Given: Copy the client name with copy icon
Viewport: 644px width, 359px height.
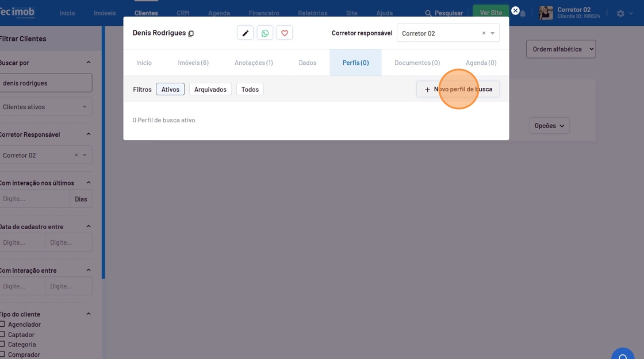Looking at the screenshot, I should (191, 34).
